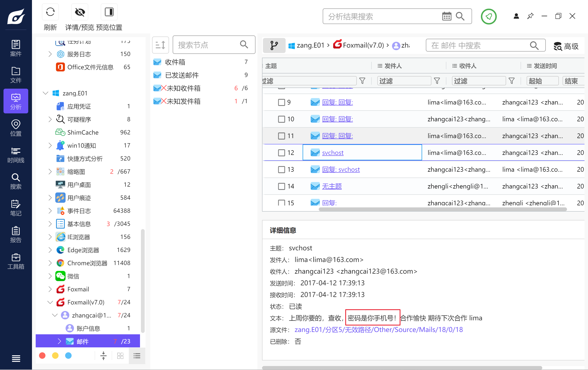588x370 pixels.
Task: Expand the 缩略图 tree node
Action: click(x=50, y=171)
